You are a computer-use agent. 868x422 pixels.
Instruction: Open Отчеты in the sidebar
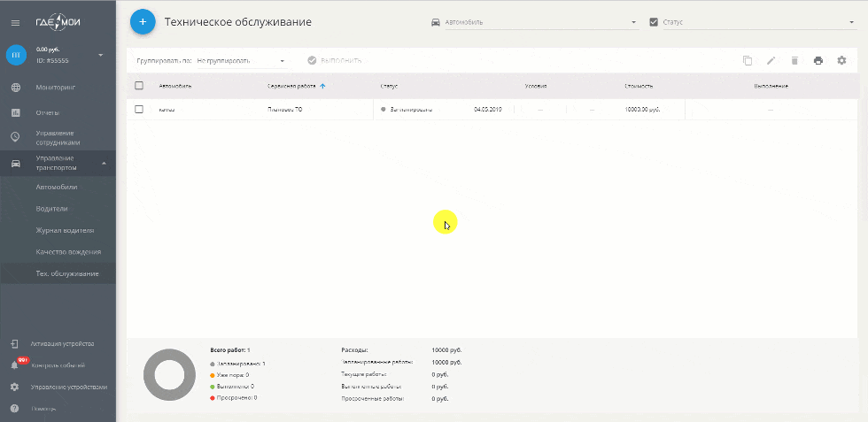pyautogui.click(x=48, y=113)
